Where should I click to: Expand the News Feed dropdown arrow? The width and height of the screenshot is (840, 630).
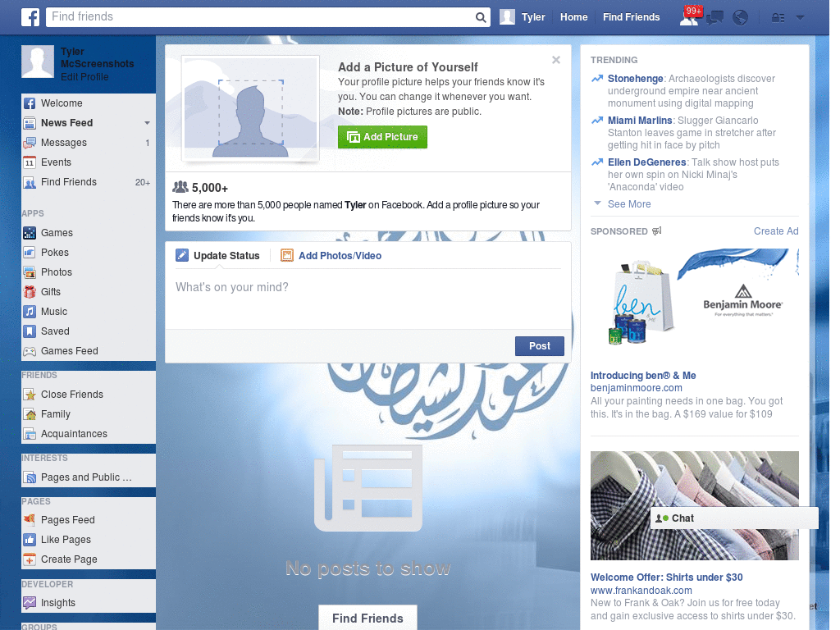click(x=147, y=123)
